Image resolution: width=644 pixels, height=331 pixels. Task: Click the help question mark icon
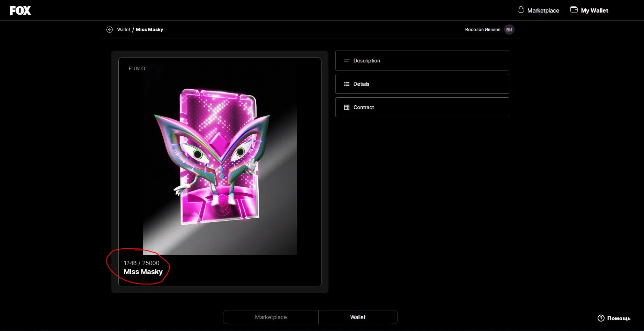(x=601, y=318)
